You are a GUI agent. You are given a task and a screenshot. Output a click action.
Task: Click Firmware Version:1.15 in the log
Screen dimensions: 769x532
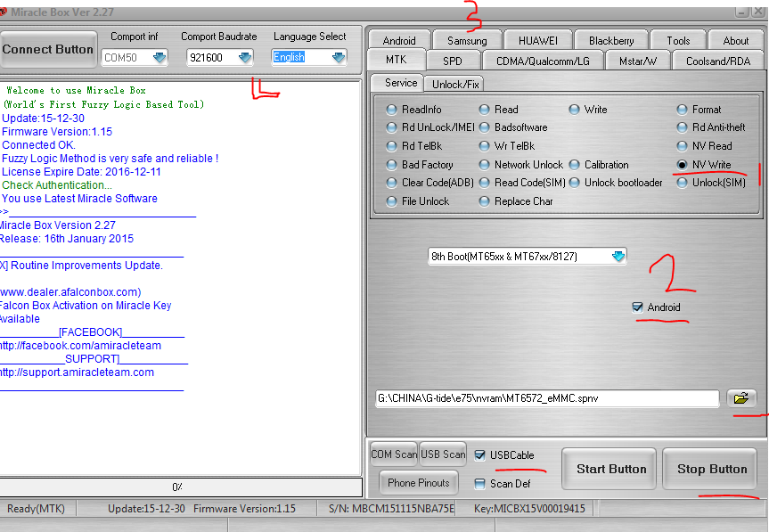pyautogui.click(x=57, y=132)
